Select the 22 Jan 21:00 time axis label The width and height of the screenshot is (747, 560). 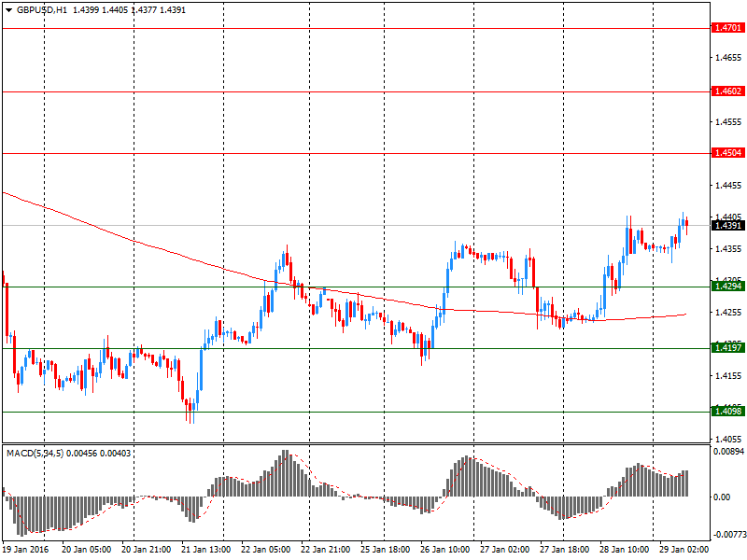326,550
